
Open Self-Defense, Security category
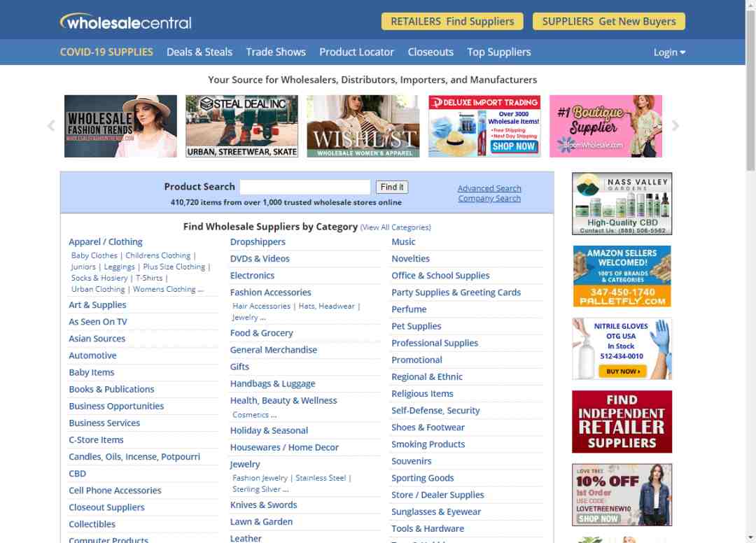click(435, 411)
